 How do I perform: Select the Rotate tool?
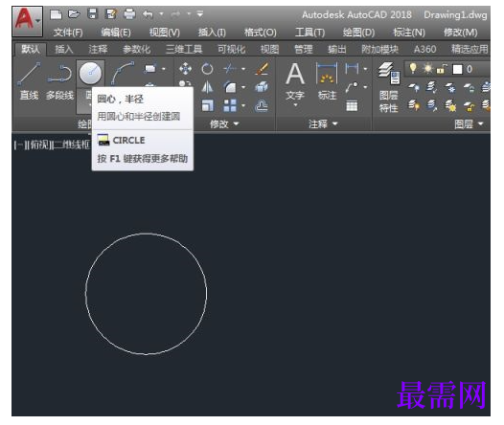[207, 69]
